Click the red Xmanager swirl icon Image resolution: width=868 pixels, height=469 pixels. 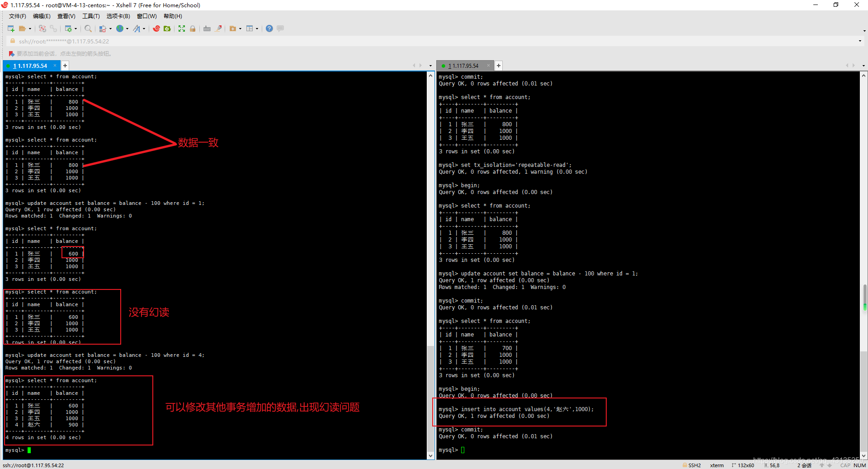pyautogui.click(x=156, y=28)
